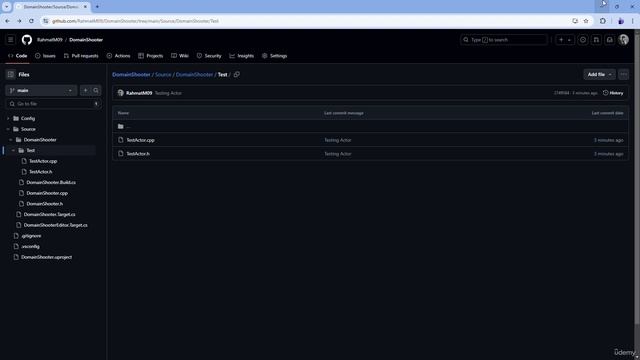
Task: Click the Source breadcrumb link
Action: pyautogui.click(x=163, y=75)
